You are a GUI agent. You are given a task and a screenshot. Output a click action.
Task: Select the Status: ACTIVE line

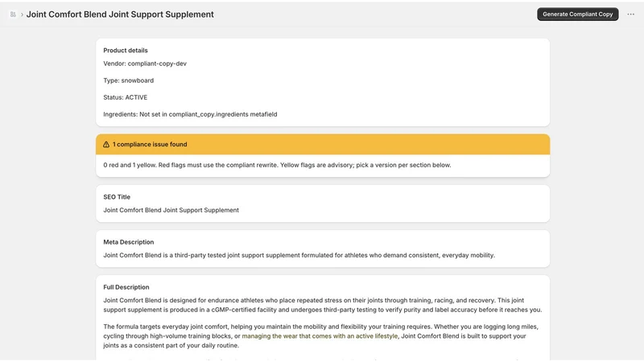point(125,97)
